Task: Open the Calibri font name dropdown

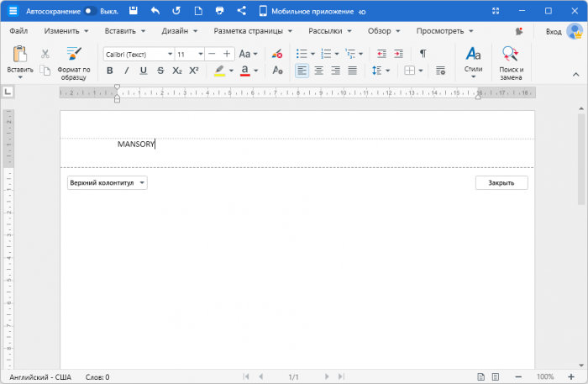Action: point(169,53)
